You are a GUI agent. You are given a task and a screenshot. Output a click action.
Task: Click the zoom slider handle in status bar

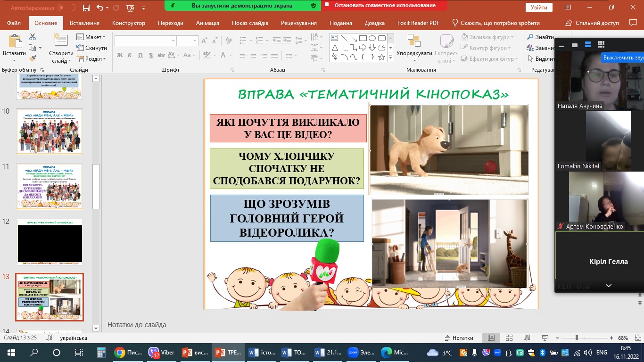point(577,338)
